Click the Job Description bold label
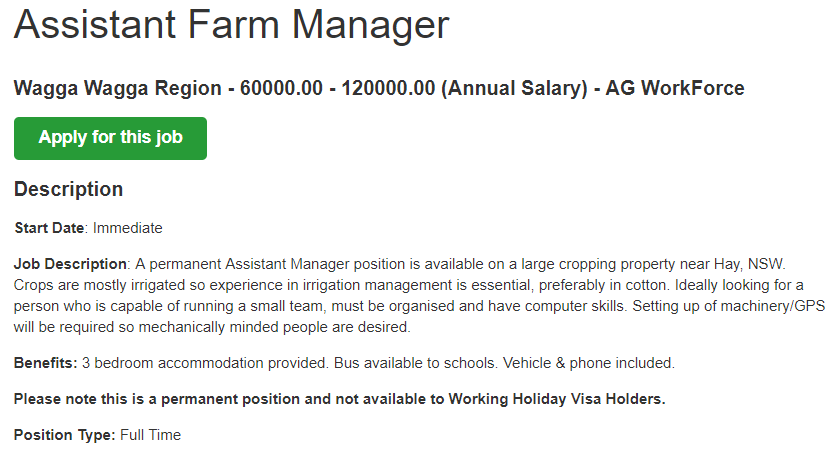 point(70,264)
